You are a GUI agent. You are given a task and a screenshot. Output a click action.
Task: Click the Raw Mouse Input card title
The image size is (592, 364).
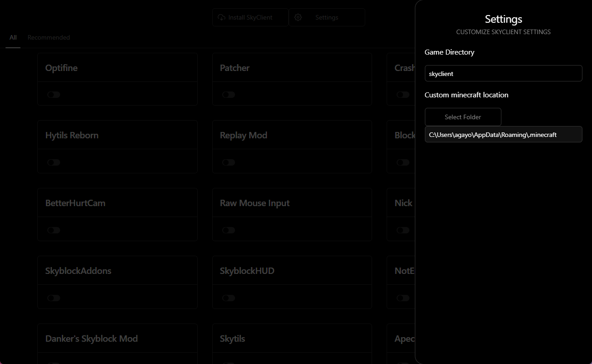coord(255,203)
